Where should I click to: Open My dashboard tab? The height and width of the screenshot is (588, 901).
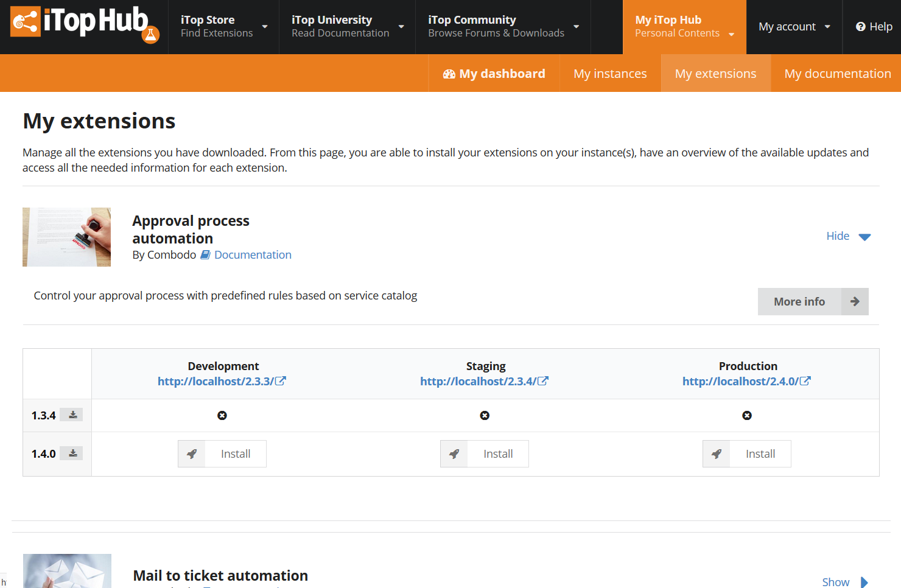(494, 74)
